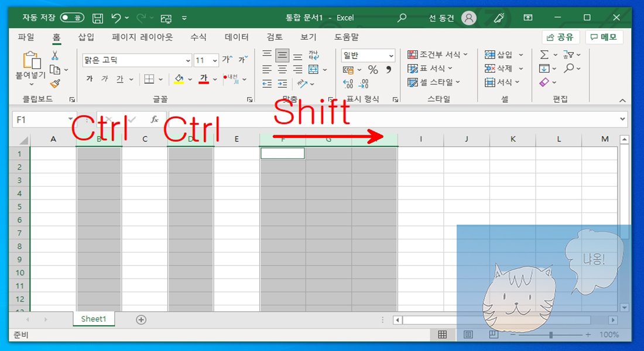
Task: Click the red Font Color button
Action: [x=204, y=79]
